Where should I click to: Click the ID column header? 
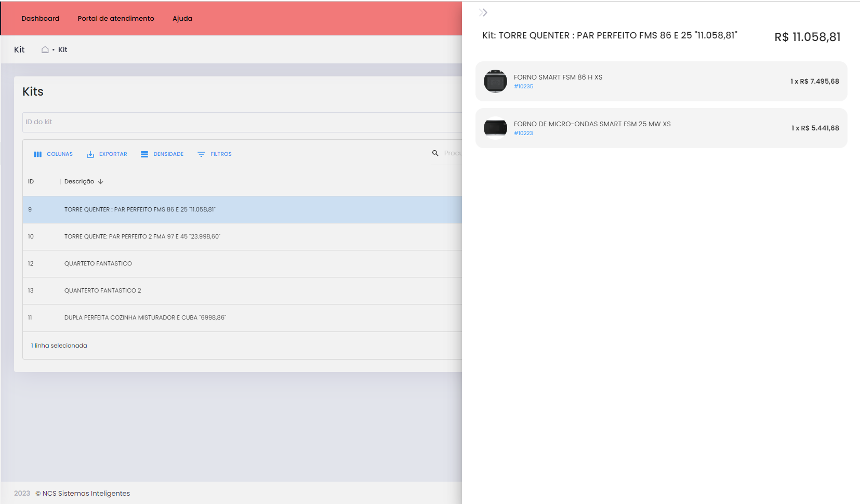click(x=31, y=182)
